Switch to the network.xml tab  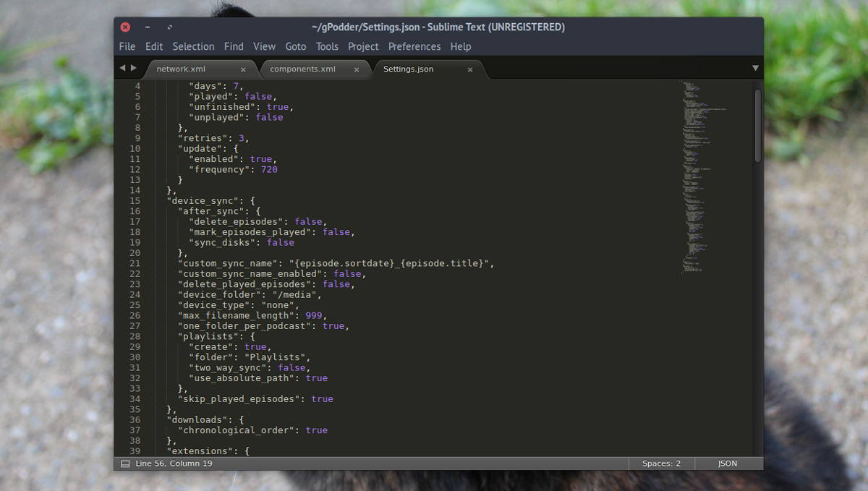[x=182, y=69]
